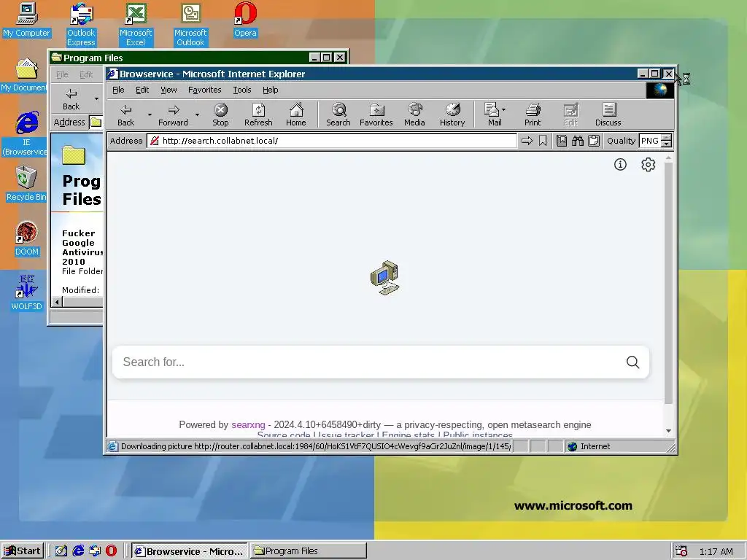
Task: Click the system tray scheduler icon
Action: (x=681, y=551)
